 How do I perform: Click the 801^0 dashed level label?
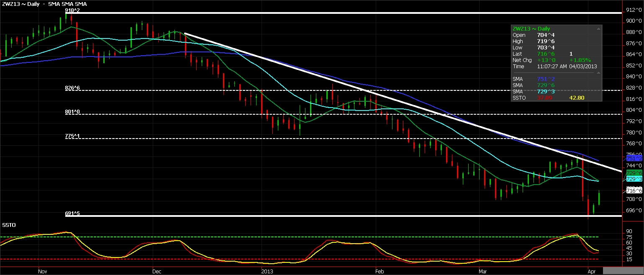click(72, 112)
